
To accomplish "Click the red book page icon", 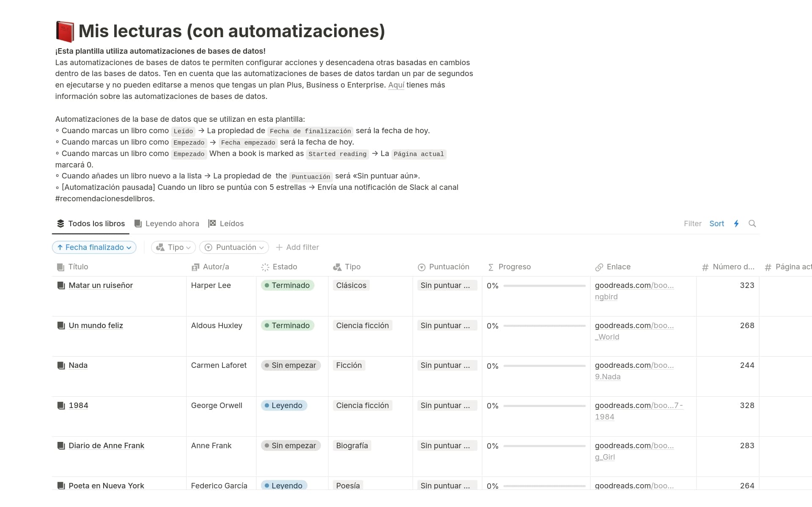I will pyautogui.click(x=65, y=32).
